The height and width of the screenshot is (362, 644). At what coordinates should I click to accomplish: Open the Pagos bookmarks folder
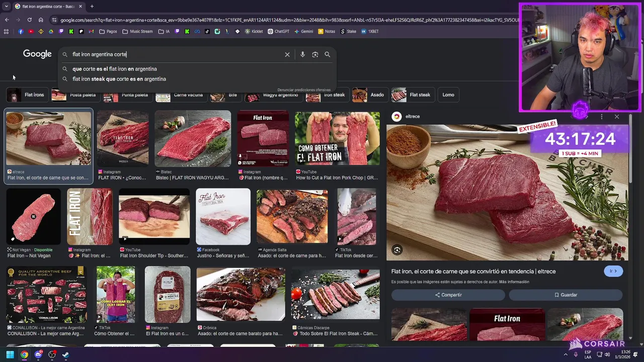point(108,31)
